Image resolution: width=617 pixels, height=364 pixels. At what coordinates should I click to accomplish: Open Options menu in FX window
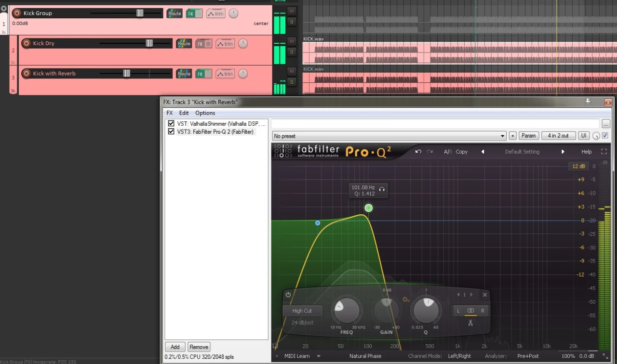pyautogui.click(x=205, y=113)
